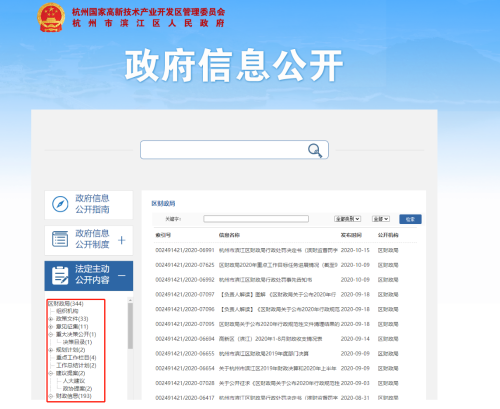This screenshot has height=409, width=500.
Task: Open the category dropdown in filter bar
Action: click(x=347, y=219)
